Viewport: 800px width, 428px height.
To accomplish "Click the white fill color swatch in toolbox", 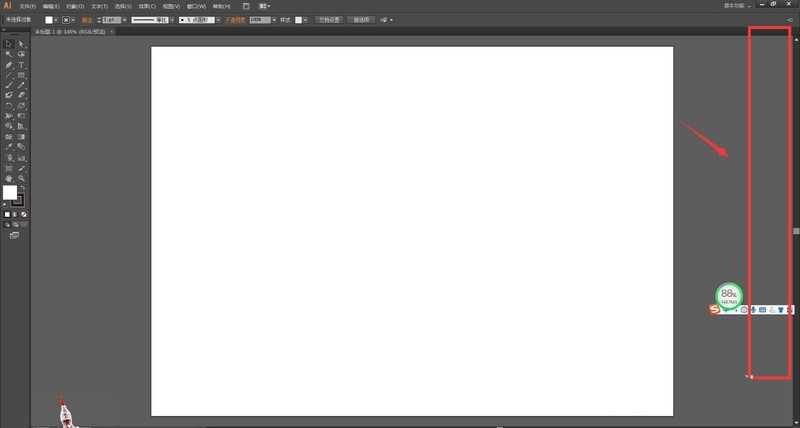I will [10, 192].
